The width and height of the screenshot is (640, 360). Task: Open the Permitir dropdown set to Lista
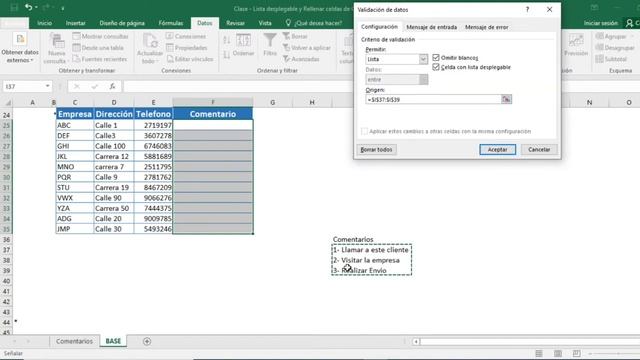click(x=423, y=59)
